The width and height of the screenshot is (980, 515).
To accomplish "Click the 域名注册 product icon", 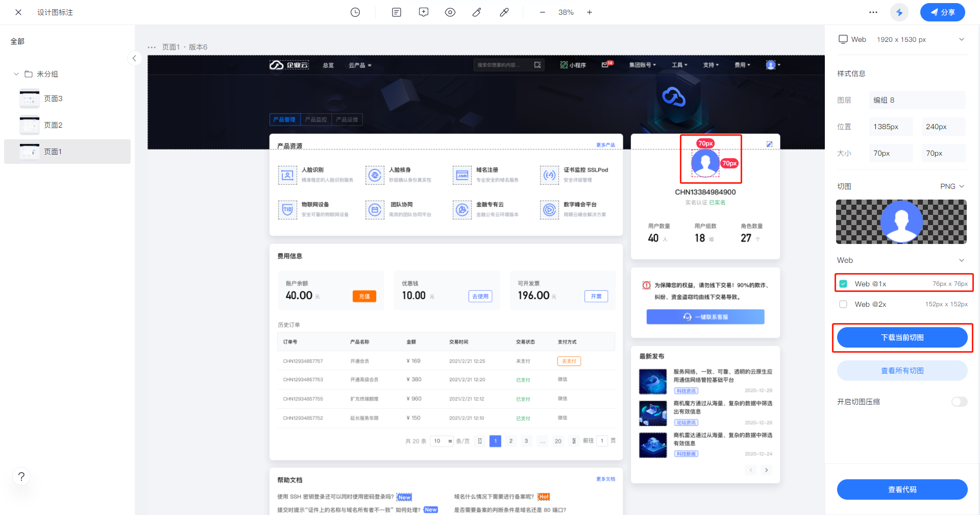I will click(462, 175).
